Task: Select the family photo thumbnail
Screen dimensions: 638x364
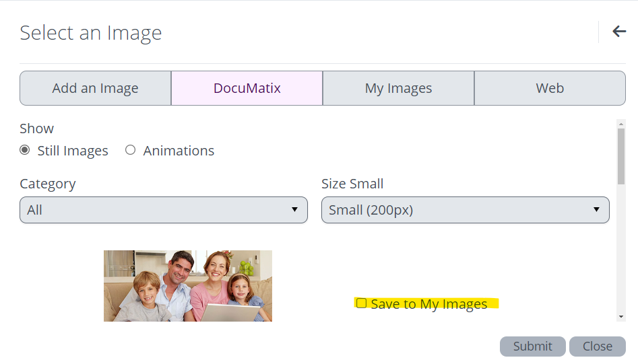Action: (x=187, y=285)
